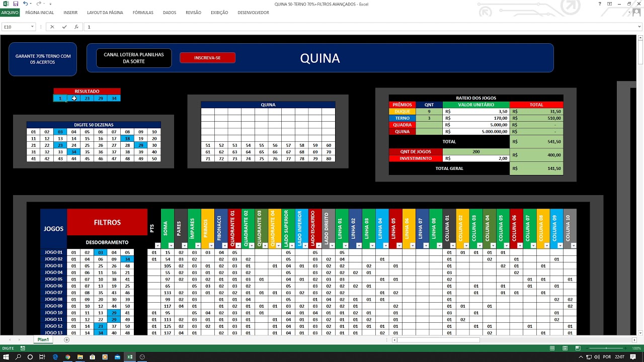Click the Ribbon Display Options icon
This screenshot has width=644, height=362.
coord(610,4)
